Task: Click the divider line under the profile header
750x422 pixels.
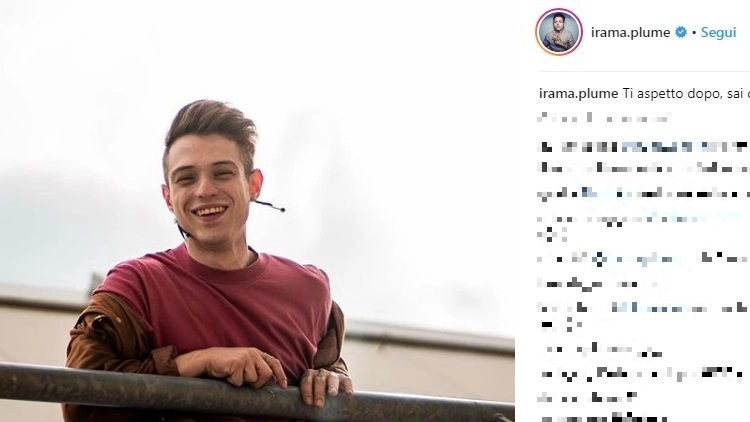Action: (644, 72)
